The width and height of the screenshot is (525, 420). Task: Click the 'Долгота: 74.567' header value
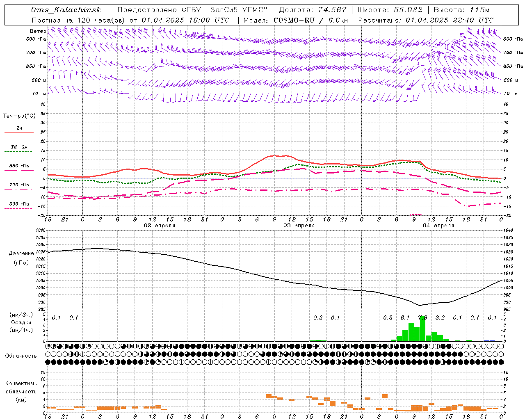point(313,10)
